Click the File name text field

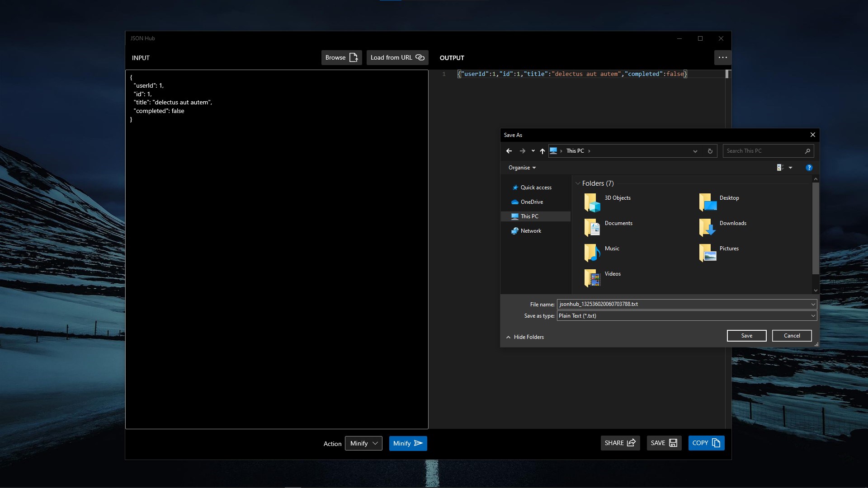(683, 304)
